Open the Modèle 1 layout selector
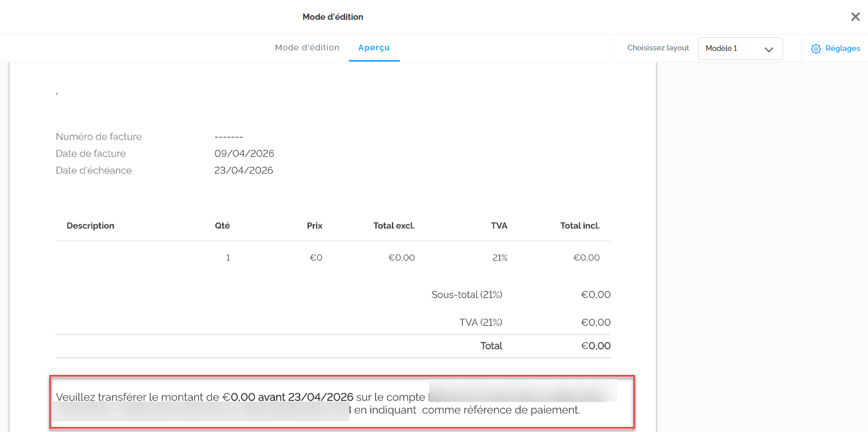This screenshot has height=432, width=868. click(740, 49)
